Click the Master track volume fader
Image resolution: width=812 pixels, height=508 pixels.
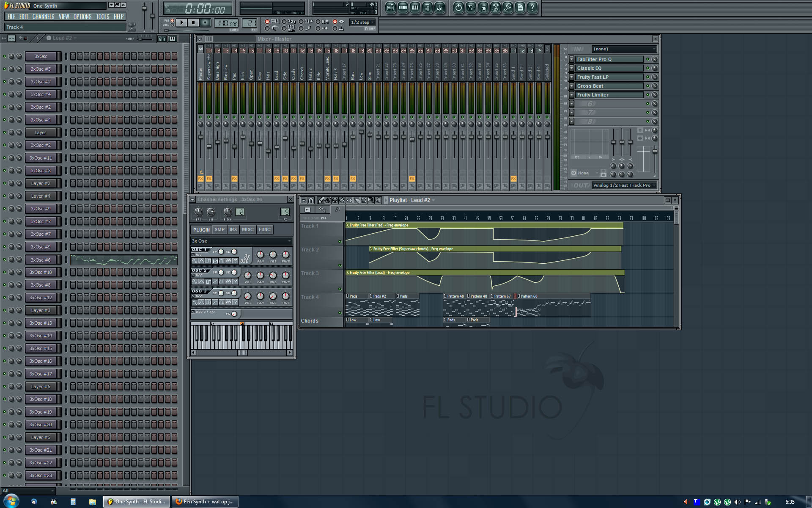pos(200,137)
